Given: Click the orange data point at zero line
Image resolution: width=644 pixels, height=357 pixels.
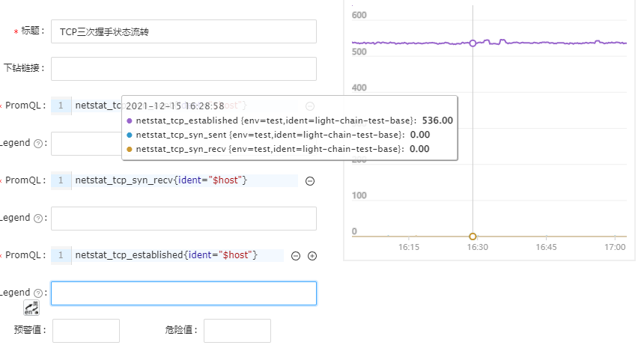Looking at the screenshot, I should (473, 237).
